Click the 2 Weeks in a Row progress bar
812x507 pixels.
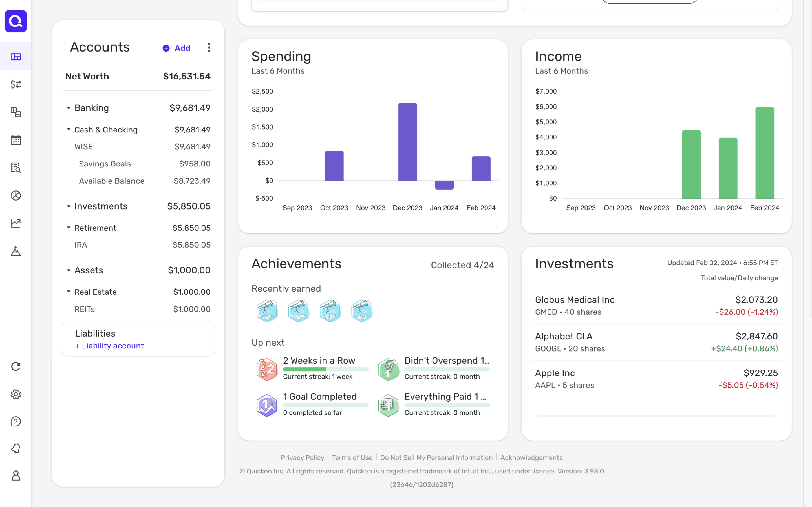[325, 369]
